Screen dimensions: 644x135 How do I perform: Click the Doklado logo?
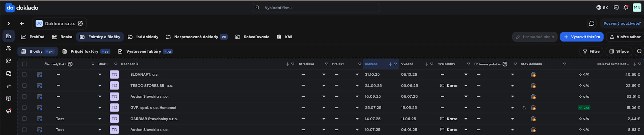coord(22,8)
